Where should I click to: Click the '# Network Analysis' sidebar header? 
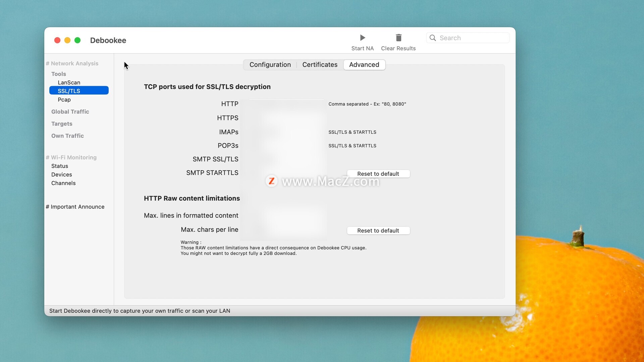coord(72,63)
